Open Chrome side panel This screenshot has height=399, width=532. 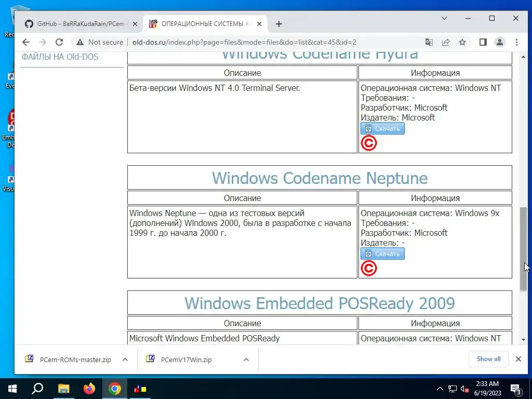(483, 42)
